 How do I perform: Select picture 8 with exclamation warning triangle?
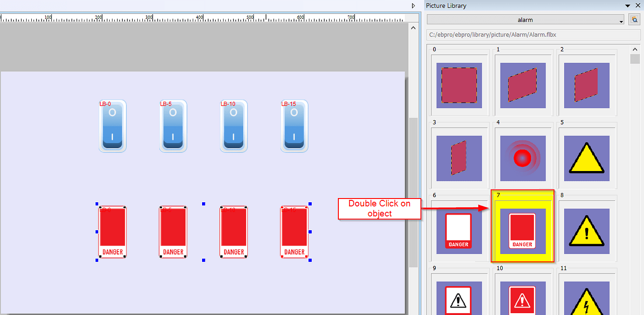click(587, 231)
